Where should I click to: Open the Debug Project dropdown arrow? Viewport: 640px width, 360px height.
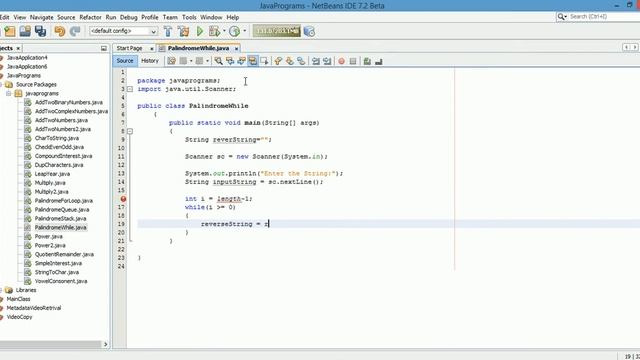pyautogui.click(x=224, y=31)
